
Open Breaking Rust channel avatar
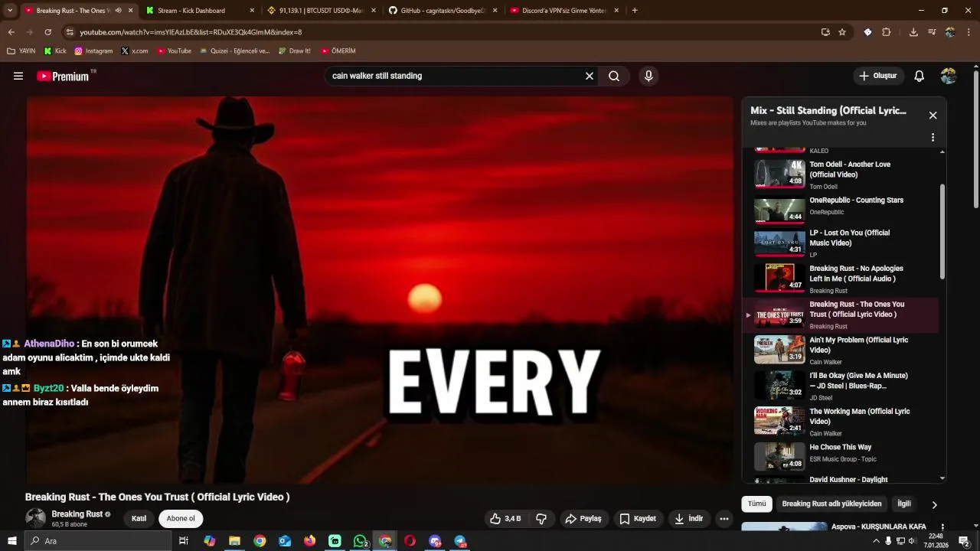35,518
